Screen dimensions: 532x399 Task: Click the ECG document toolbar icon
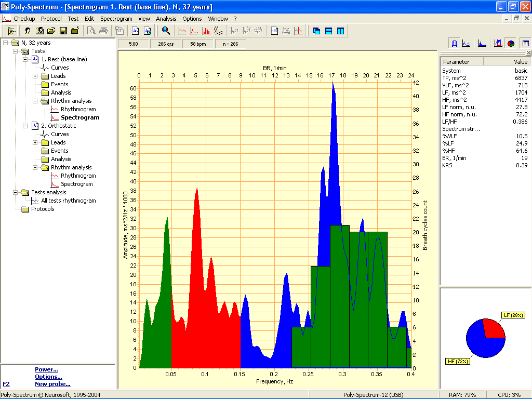click(136, 31)
